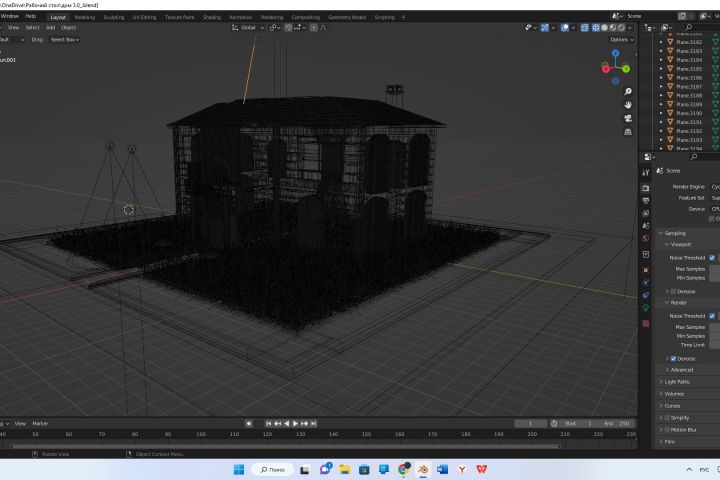This screenshot has height=480, width=720.
Task: Jump to the timeline end frame
Action: coord(313,424)
